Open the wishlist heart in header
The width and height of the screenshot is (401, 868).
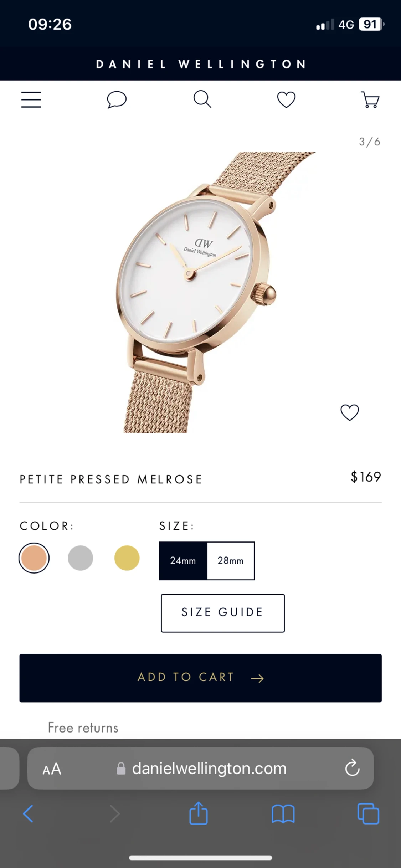pyautogui.click(x=286, y=99)
